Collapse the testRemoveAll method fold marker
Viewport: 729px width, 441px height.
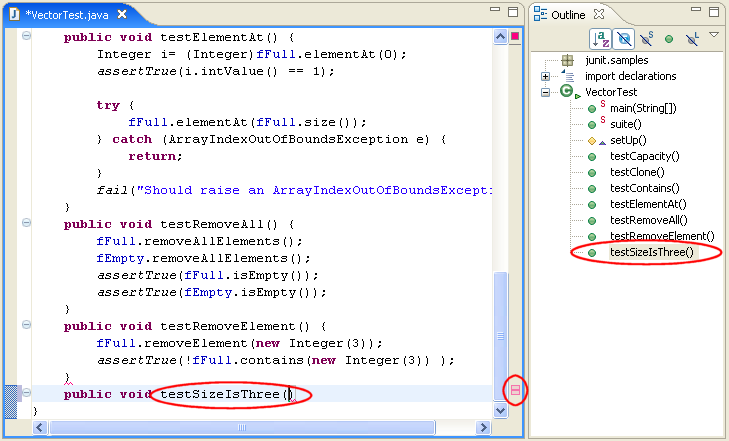click(27, 223)
